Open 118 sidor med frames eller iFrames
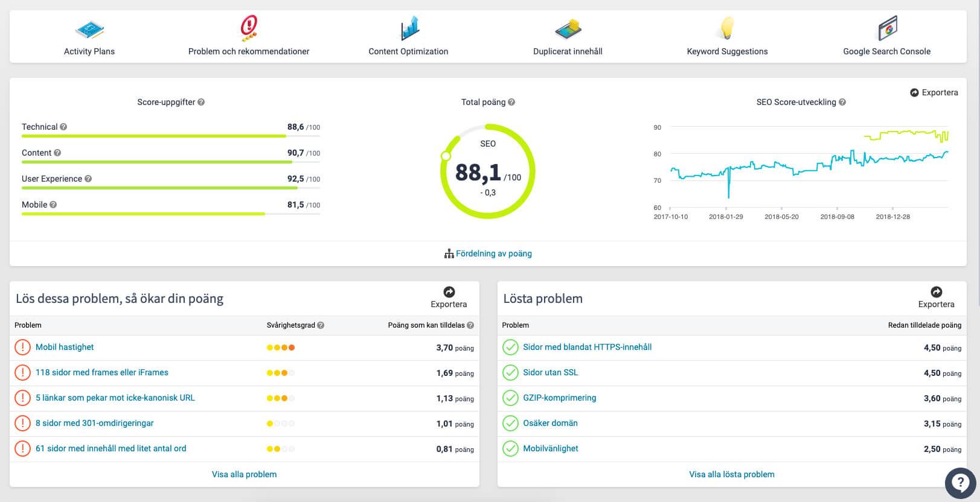The width and height of the screenshot is (980, 502). click(102, 372)
